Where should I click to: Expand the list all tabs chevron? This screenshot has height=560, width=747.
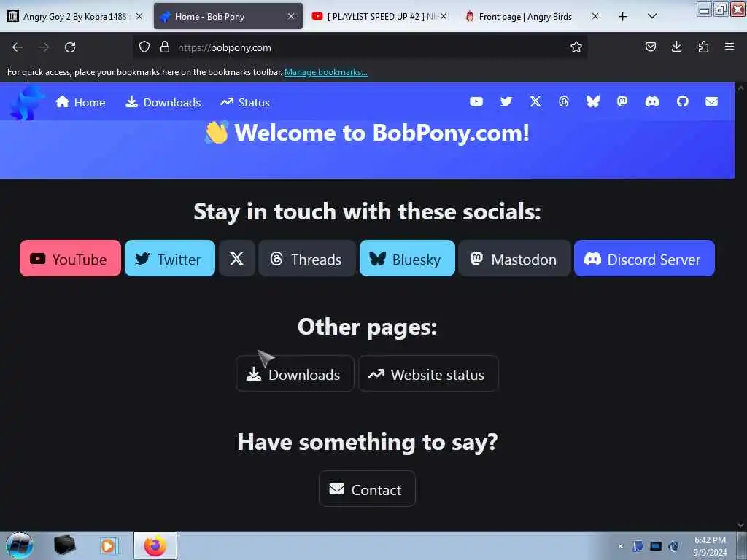coord(652,17)
